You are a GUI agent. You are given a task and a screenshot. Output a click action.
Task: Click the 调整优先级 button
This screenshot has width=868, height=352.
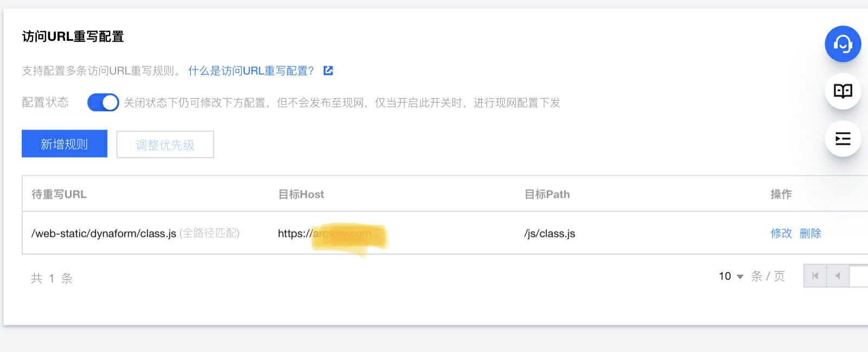[x=165, y=144]
